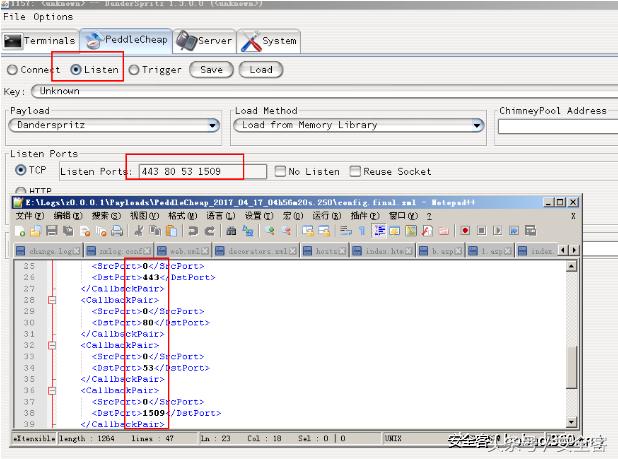Click the Copy icon in Notepad++ toolbar
618x459 pixels.
pos(155,231)
